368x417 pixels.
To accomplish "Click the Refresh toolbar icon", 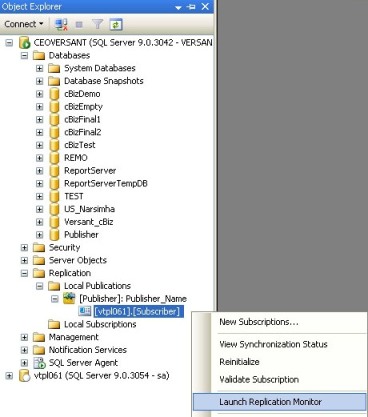I will pyautogui.click(x=116, y=25).
